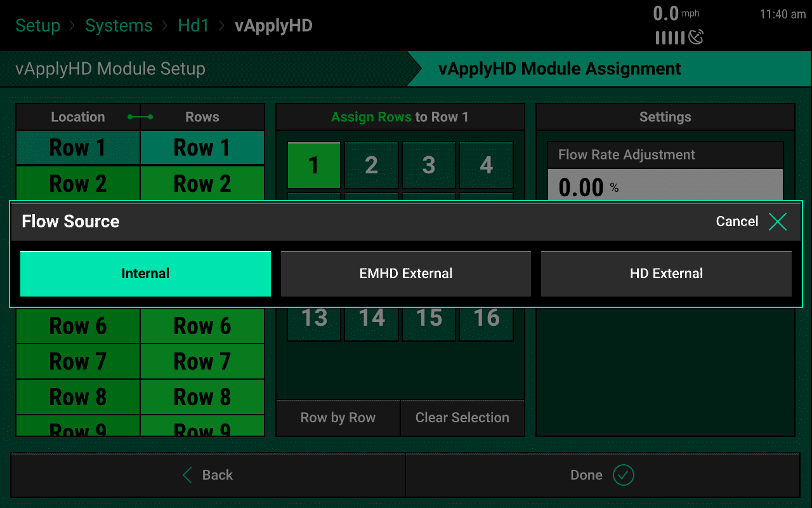Click Hd1 in the breadcrumb
The width and height of the screenshot is (812, 508).
(193, 25)
